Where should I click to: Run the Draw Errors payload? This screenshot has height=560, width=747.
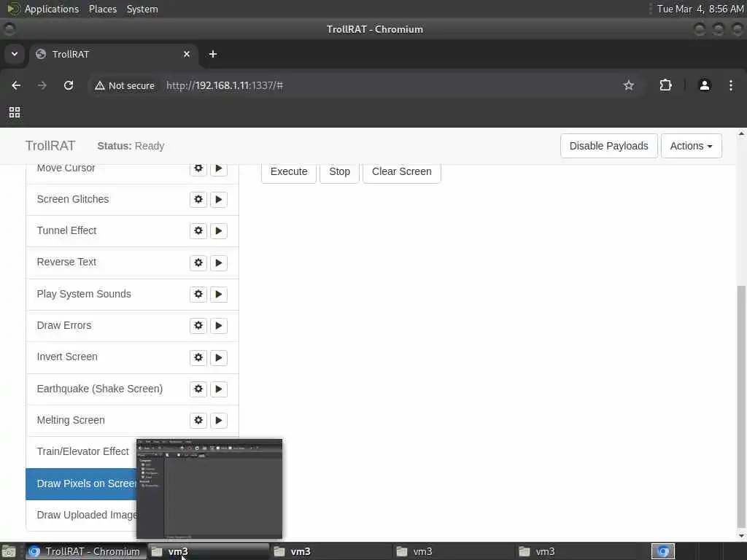pos(219,325)
